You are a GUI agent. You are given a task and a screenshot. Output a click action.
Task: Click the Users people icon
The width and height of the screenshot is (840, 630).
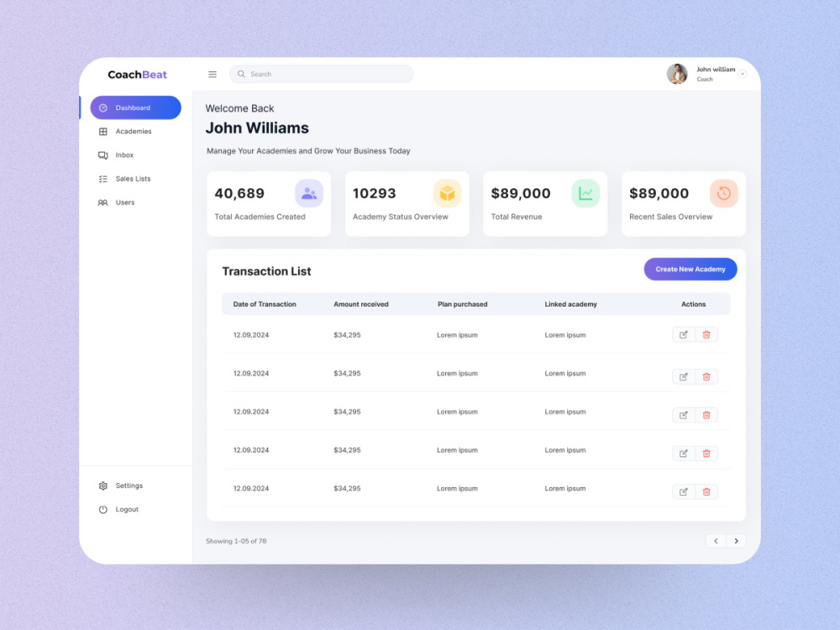point(102,202)
